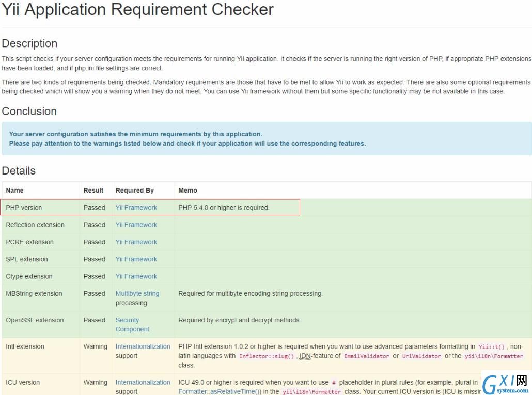Click Warning result for ICU version
The image size is (532, 395).
click(x=96, y=382)
